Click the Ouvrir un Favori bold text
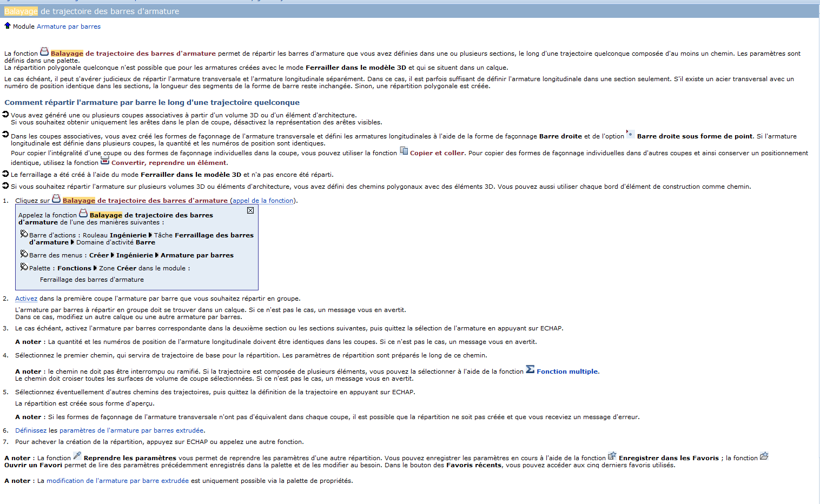Image resolution: width=820 pixels, height=504 pixels. (34, 465)
